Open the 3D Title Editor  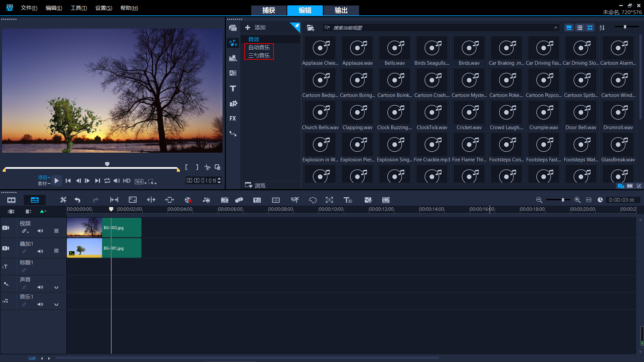click(348, 200)
